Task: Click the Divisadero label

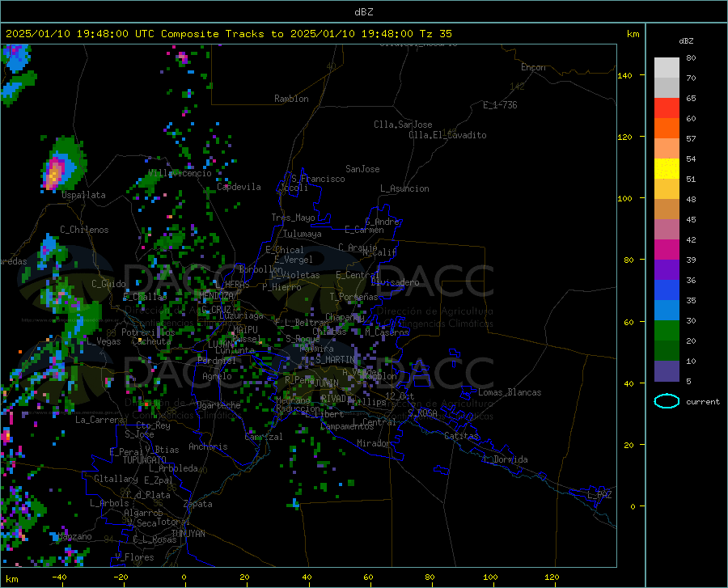Action: click(395, 282)
